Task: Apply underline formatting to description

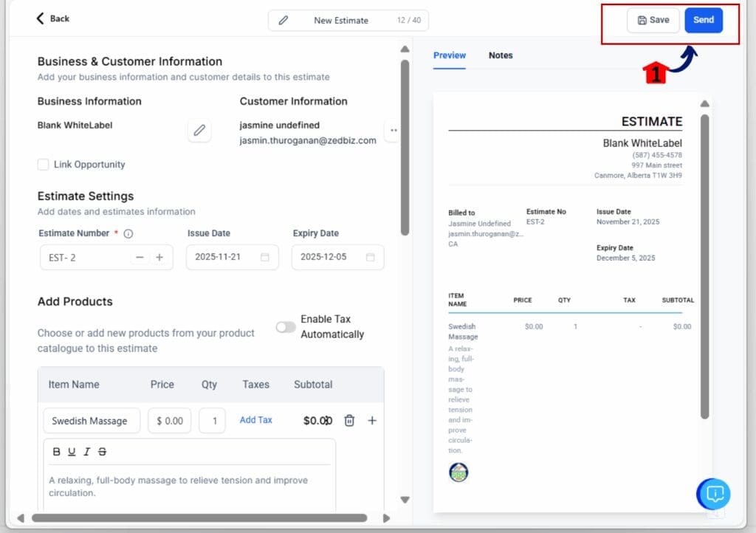Action: 72,452
